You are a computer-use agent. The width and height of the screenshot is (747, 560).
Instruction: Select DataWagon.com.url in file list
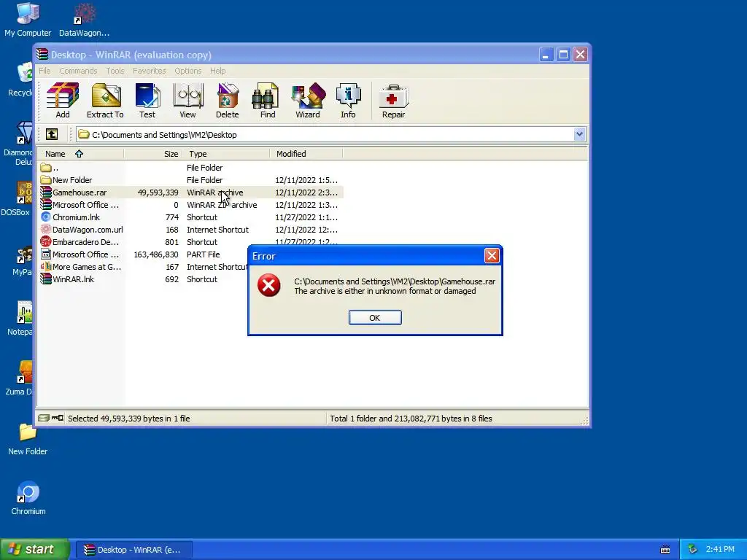190,230
